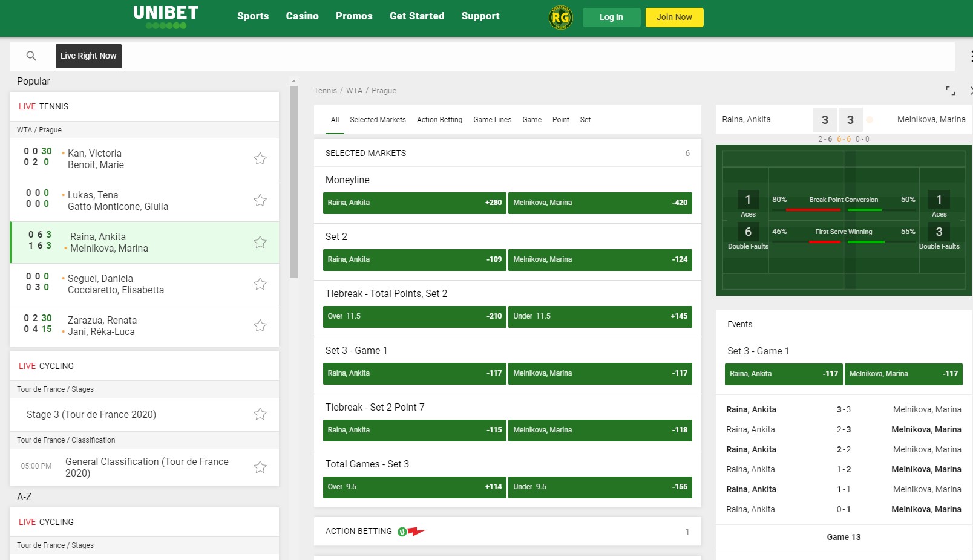Select Total Games Over 9.5 +114
Screen dimensions: 973x560
(x=414, y=487)
